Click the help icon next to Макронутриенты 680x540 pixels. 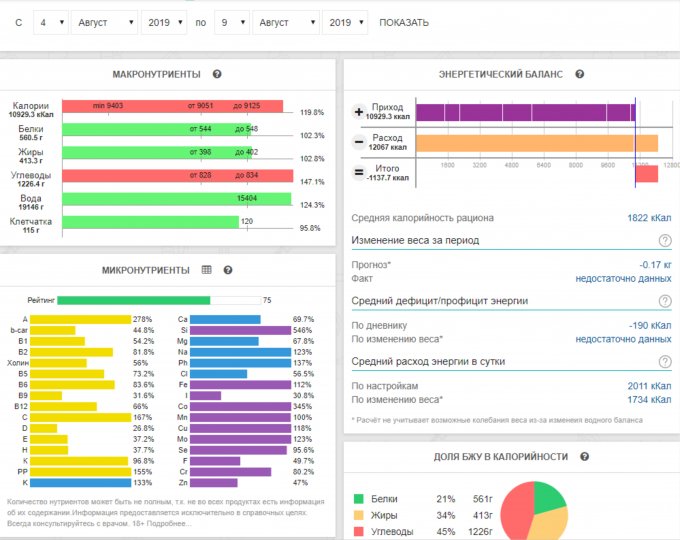coord(217,74)
